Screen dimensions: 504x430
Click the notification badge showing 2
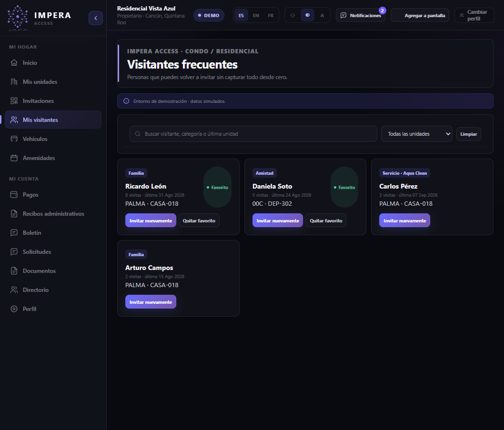pos(382,10)
